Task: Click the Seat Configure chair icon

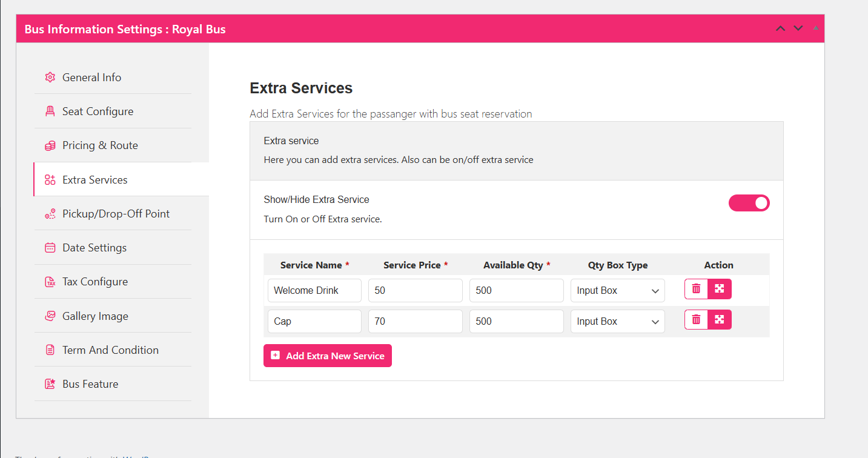Action: [50, 111]
